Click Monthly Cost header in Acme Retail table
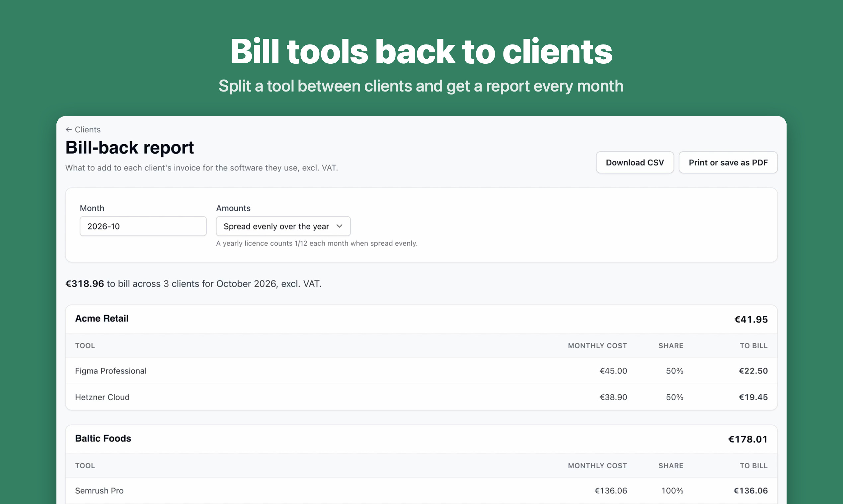 pyautogui.click(x=597, y=346)
